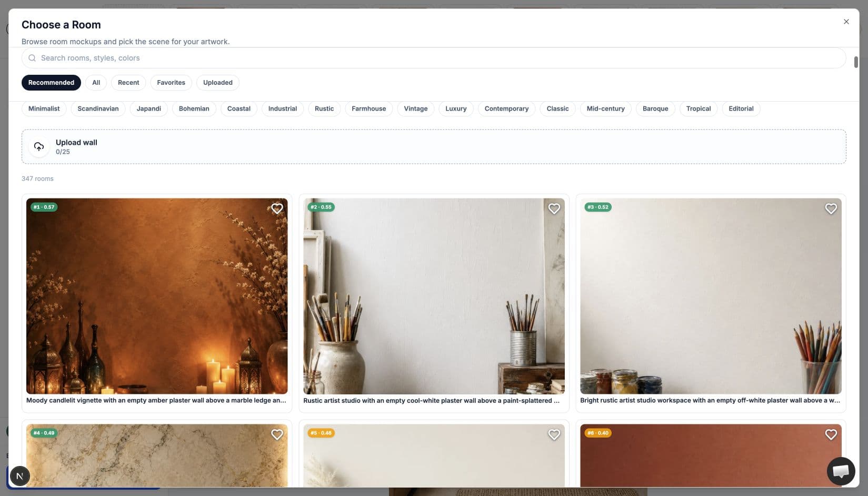Viewport: 868px width, 496px height.
Task: Select the Classic style chip
Action: [557, 109]
